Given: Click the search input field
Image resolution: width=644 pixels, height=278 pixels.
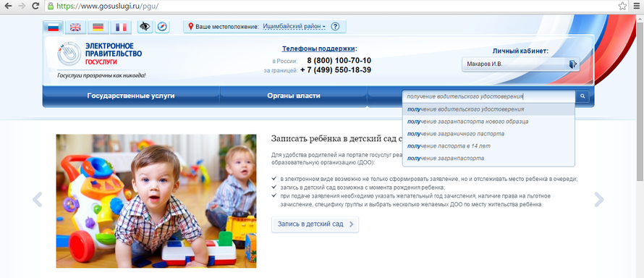Looking at the screenshot, I should (x=488, y=96).
